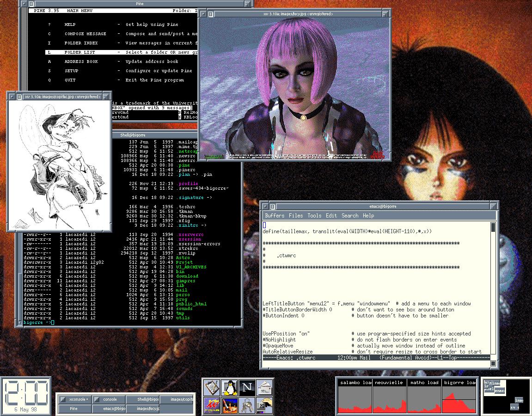Click right title bar button of xv lucy window
532x416 pixels.
(385, 14)
